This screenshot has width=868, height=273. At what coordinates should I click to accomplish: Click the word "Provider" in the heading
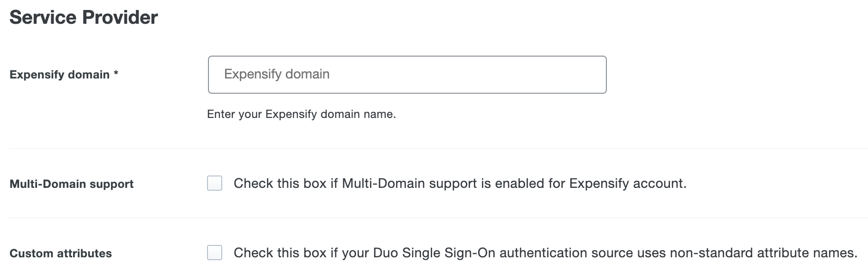click(x=120, y=18)
